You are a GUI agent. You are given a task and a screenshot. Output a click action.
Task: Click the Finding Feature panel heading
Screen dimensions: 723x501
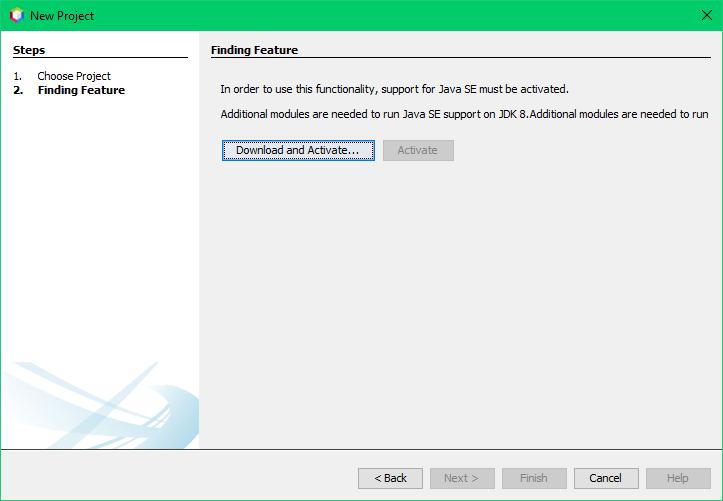click(x=255, y=50)
